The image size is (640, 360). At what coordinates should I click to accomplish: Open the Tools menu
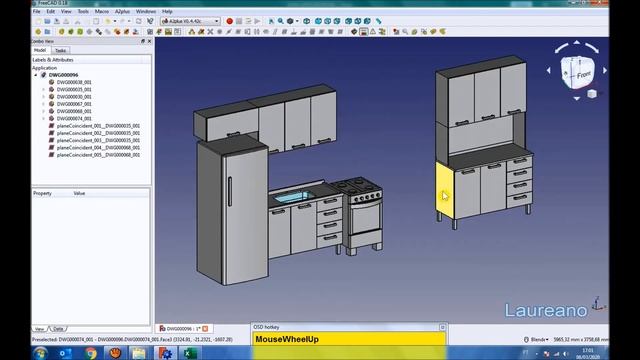83,11
